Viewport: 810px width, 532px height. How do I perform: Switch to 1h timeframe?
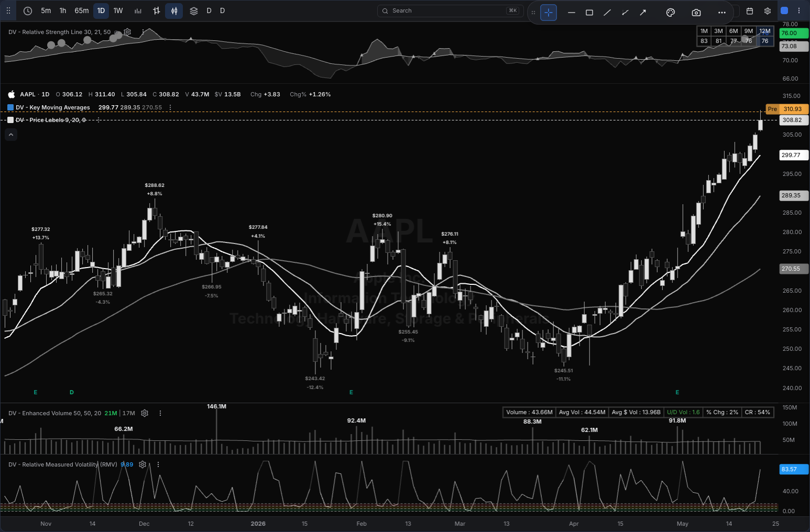point(63,10)
